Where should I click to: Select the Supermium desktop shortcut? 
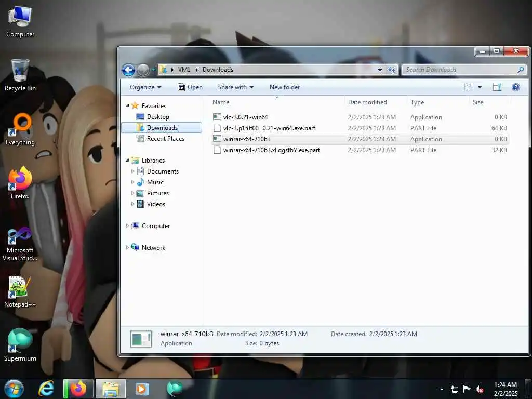pyautogui.click(x=20, y=345)
